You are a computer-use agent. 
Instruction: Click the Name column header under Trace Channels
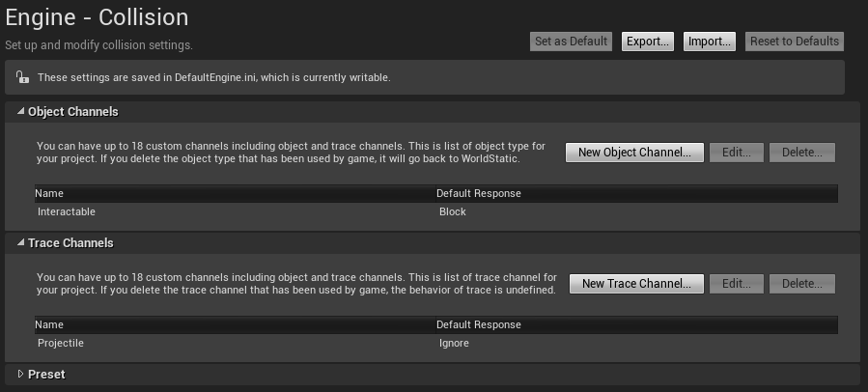click(x=49, y=324)
